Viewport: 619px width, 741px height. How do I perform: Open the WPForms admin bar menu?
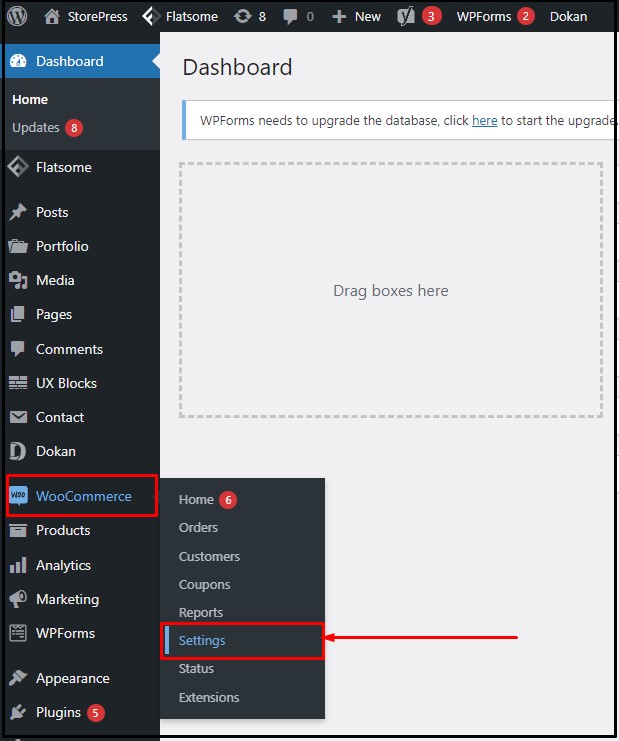(484, 16)
